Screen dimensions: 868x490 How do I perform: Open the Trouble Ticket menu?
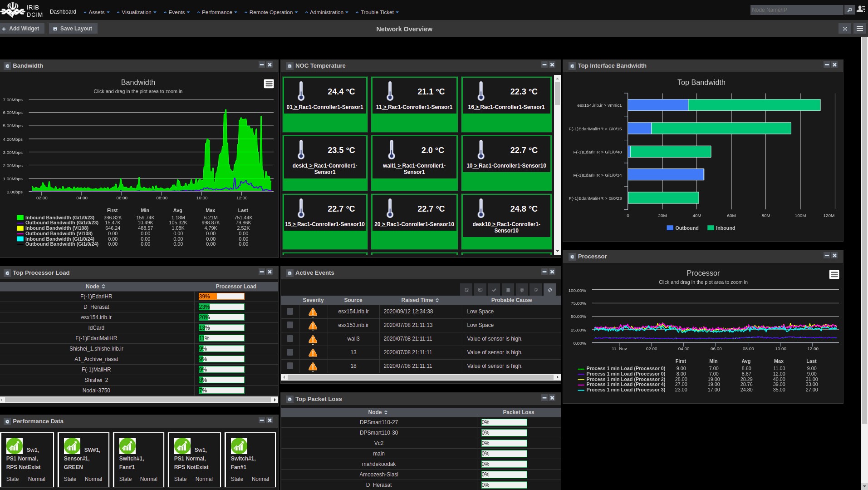tap(377, 12)
